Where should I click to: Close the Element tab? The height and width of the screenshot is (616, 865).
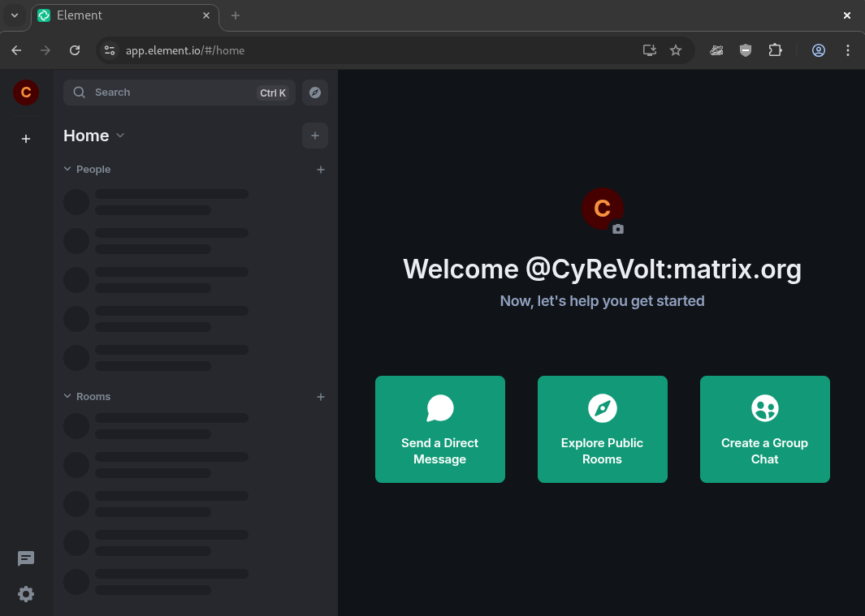(x=206, y=15)
